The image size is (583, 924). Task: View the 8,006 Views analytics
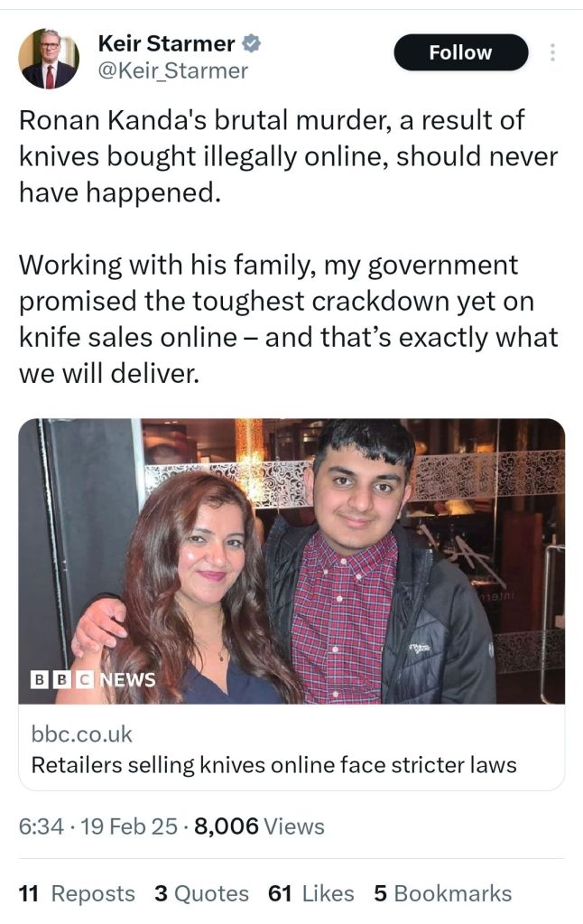pos(258,826)
